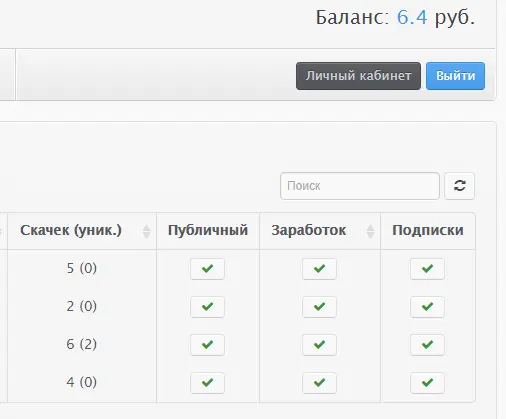The image size is (506, 419).
Task: Toggle Подписки check in the 5 (0) row
Action: 427,269
